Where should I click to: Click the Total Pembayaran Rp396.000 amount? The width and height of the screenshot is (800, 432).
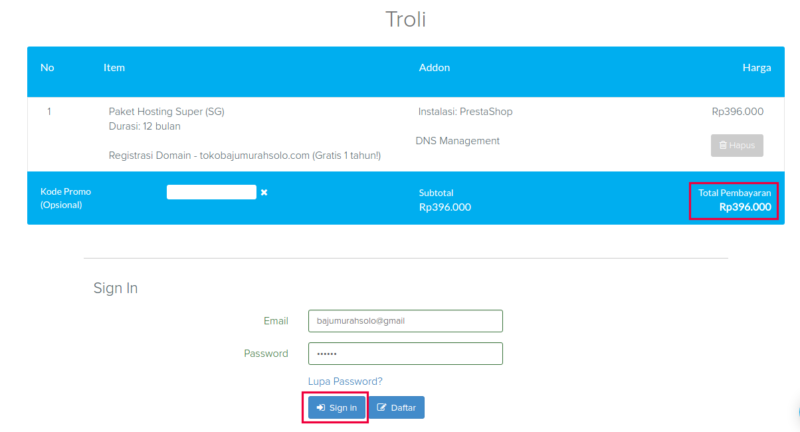click(745, 207)
